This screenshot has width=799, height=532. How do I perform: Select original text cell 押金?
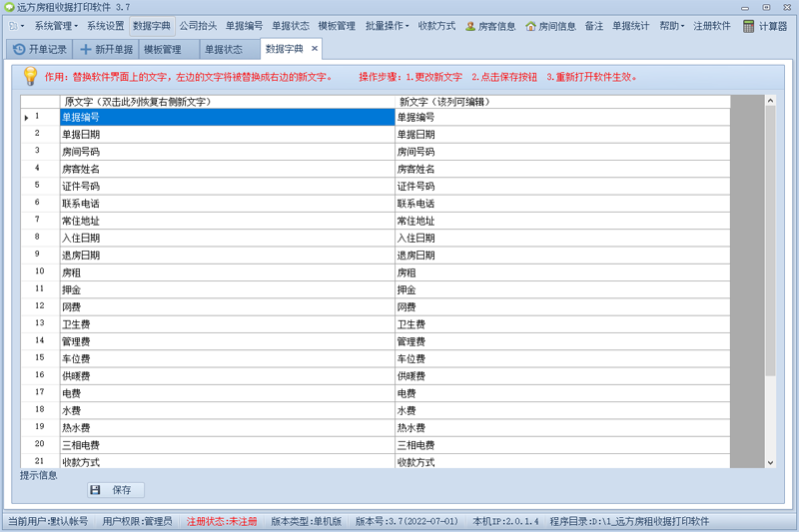coord(228,290)
